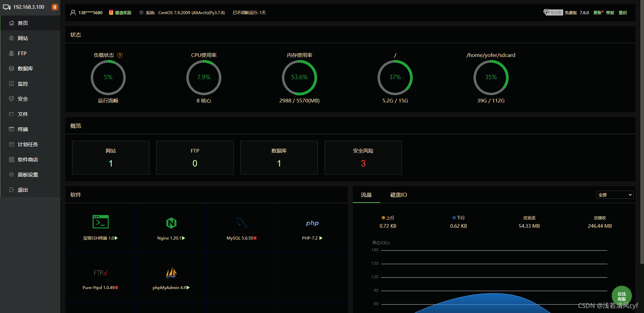Click the 退出 logout icon in sidebar
This screenshot has width=644, height=313.
click(11, 190)
